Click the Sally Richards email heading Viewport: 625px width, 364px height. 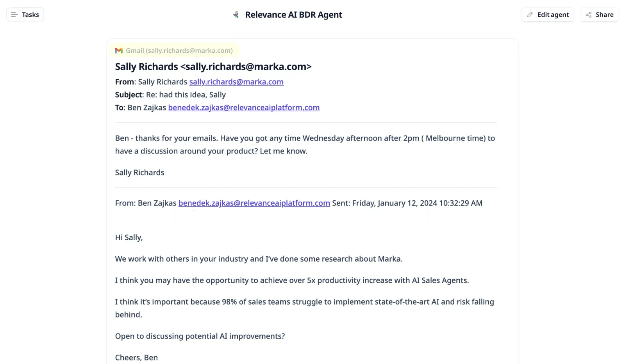coord(213,66)
